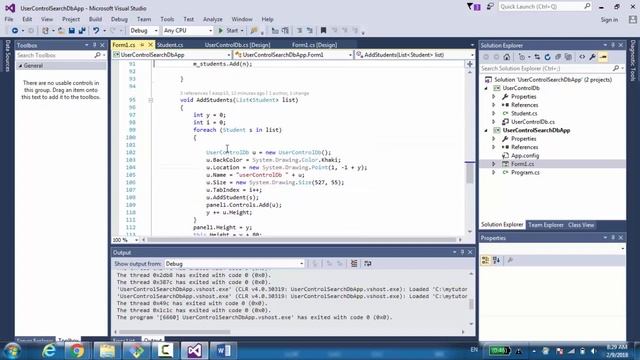This screenshot has height=360, width=640.
Task: Toggle auto-hide pin on Toolbox panel
Action: pos(94,45)
